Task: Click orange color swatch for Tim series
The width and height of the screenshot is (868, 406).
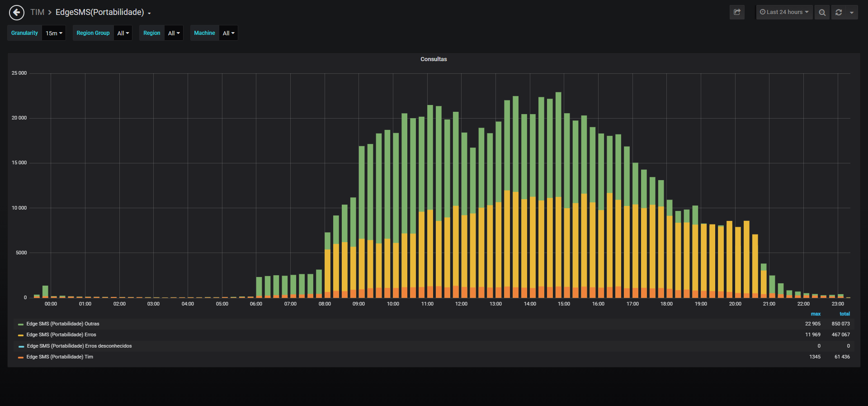Action: click(21, 358)
